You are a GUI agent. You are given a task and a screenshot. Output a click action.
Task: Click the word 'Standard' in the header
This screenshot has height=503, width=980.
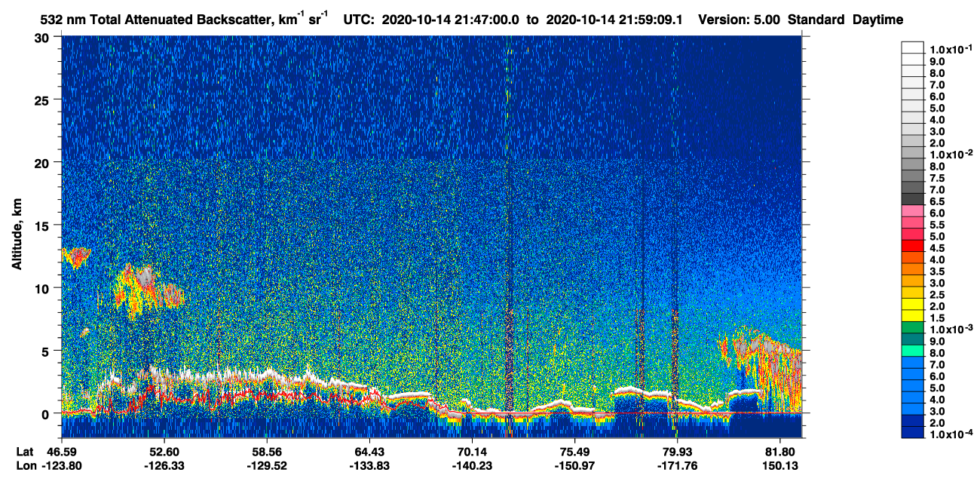tap(817, 20)
